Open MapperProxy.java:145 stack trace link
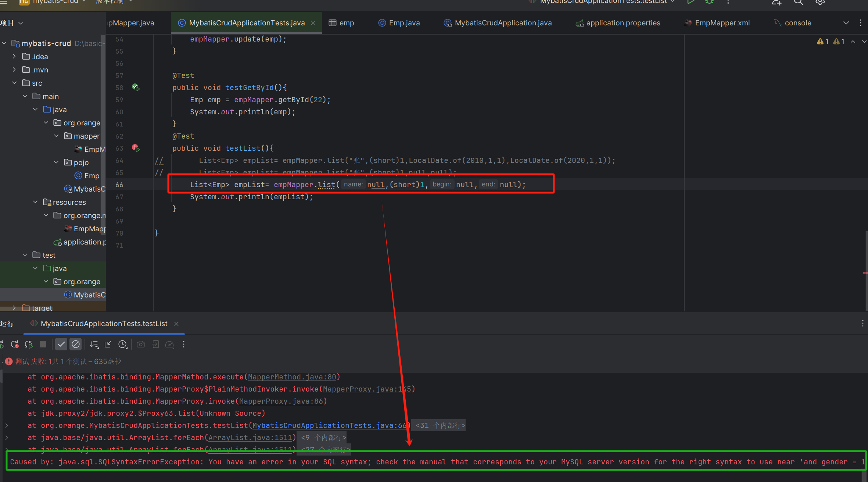 [367, 389]
